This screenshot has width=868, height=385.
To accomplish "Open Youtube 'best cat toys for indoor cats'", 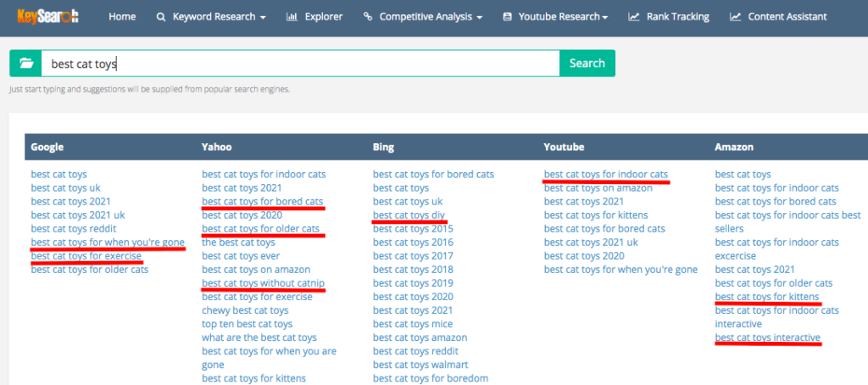I will [606, 174].
